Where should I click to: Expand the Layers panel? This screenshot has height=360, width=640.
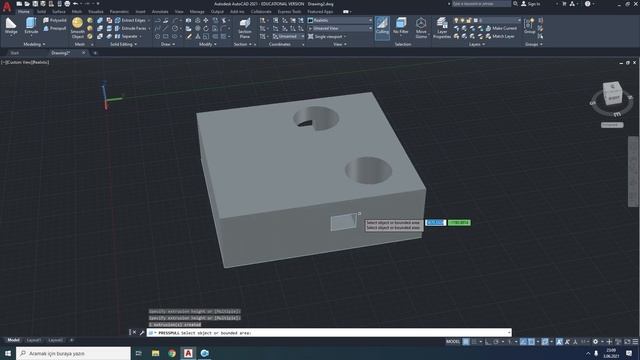tap(477, 44)
